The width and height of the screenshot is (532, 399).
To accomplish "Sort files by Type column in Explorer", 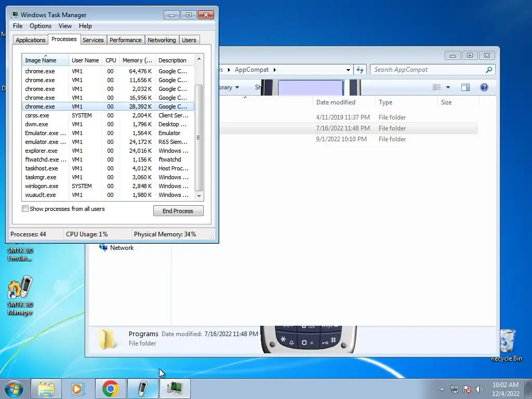I will tap(406, 102).
